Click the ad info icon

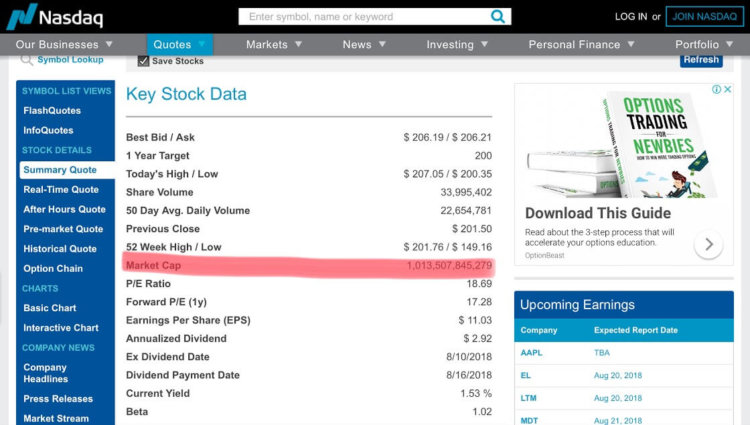click(x=717, y=89)
